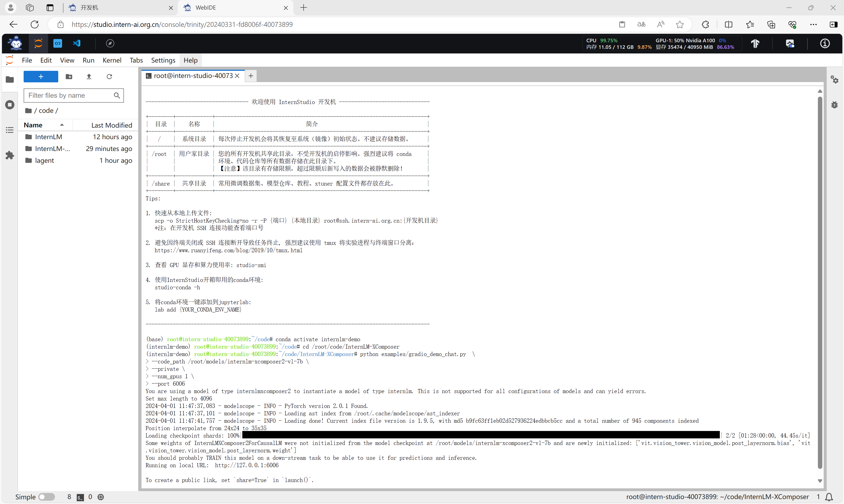
Task: Open the remote display monitor icon
Action: click(x=790, y=43)
